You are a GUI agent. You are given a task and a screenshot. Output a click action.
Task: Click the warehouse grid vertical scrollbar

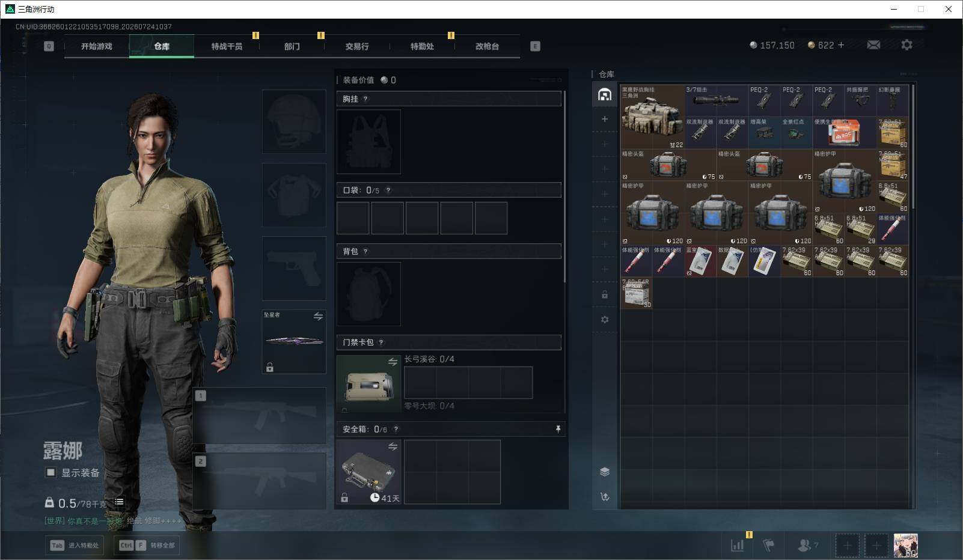[x=913, y=147]
